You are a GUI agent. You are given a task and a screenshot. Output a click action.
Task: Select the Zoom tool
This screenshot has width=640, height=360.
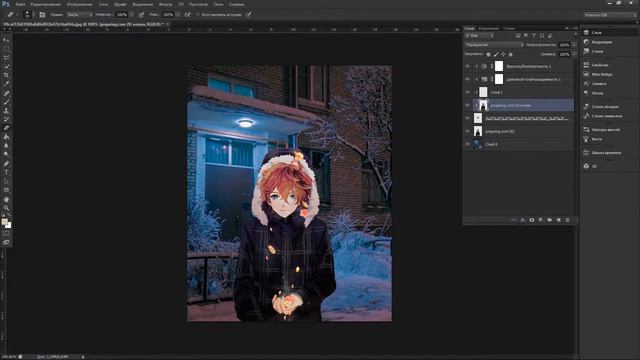tap(6, 208)
